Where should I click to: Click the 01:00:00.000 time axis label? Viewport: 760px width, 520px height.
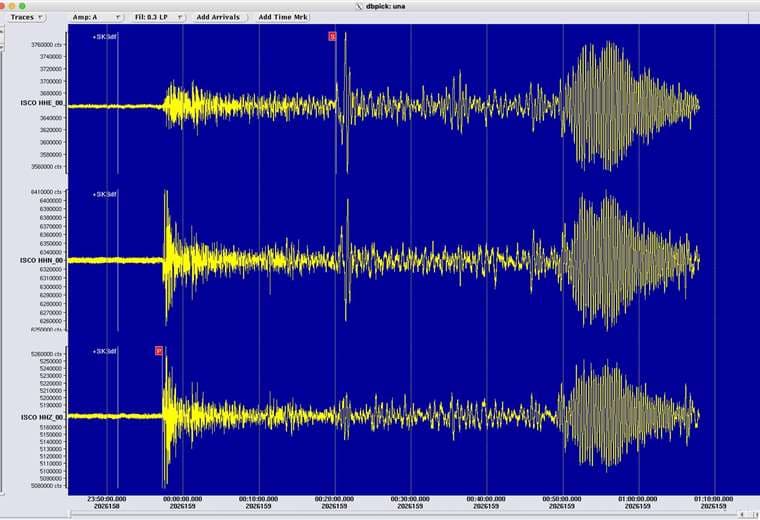click(x=638, y=499)
